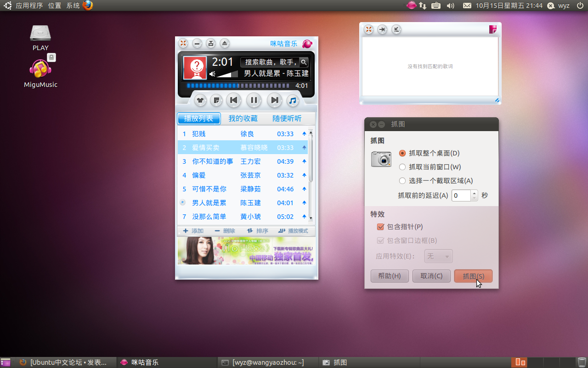The image size is (588, 368).
Task: Click the up-arrow icon on the 没那么简单 row
Action: coord(304,217)
